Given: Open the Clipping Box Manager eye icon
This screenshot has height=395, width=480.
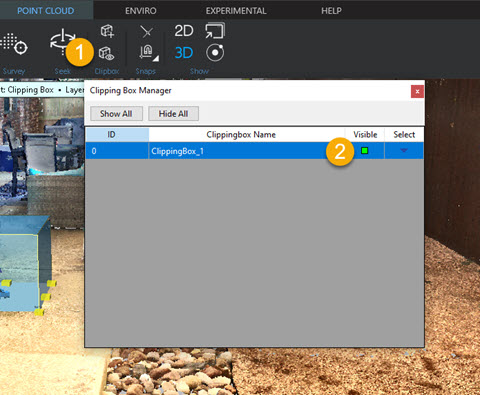Looking at the screenshot, I should (x=107, y=53).
